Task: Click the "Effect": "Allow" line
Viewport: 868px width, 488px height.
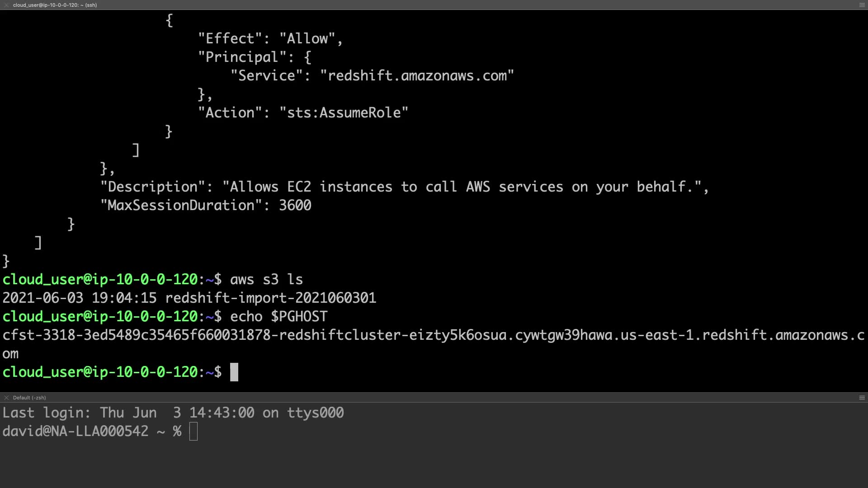Action: (x=270, y=39)
